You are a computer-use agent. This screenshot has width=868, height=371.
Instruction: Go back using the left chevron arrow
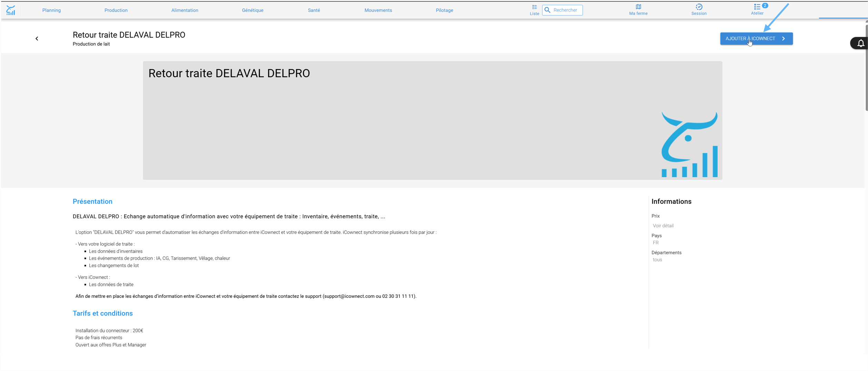pos(37,39)
